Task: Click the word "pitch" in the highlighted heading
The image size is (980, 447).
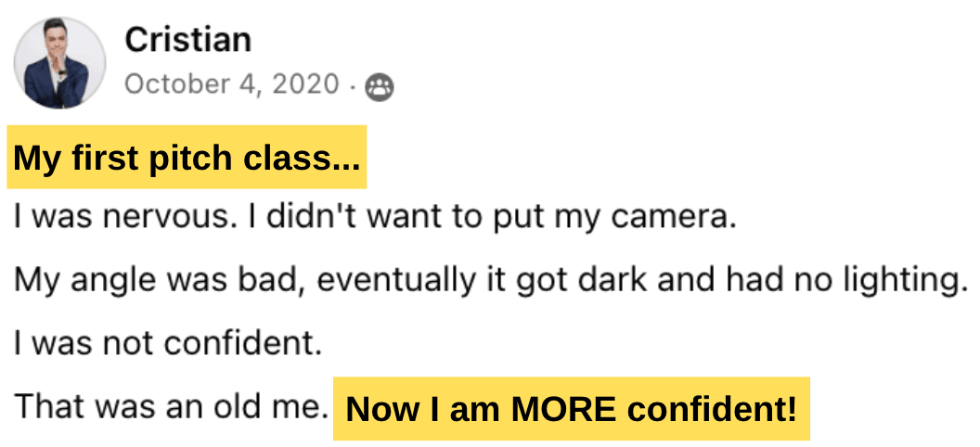Action: pyautogui.click(x=188, y=159)
